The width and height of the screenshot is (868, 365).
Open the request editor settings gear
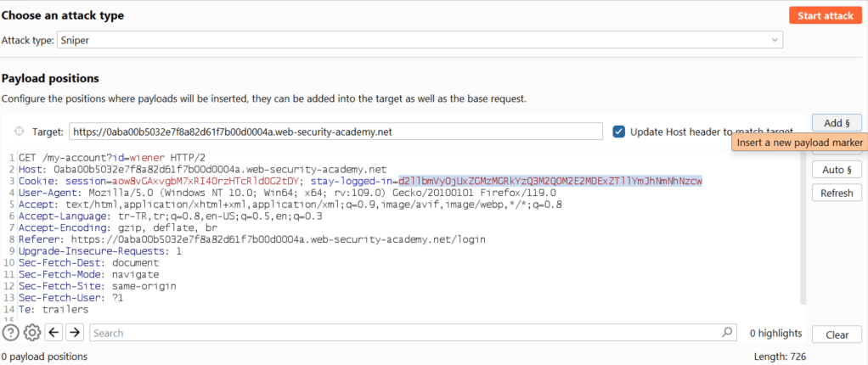click(32, 333)
